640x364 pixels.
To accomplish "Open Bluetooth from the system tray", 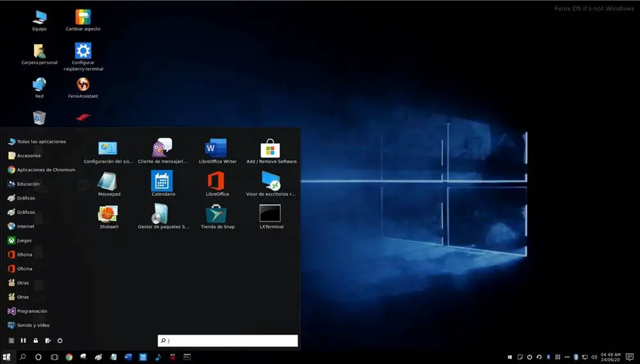I will coord(576,357).
